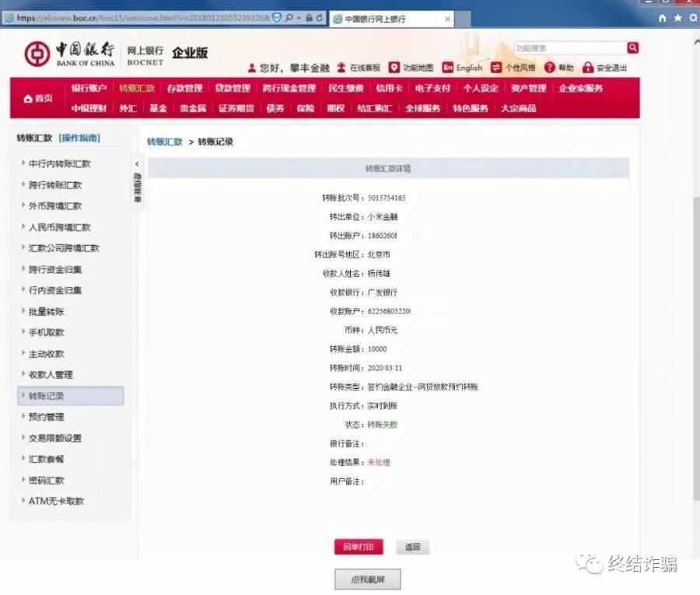The width and height of the screenshot is (700, 595).
Task: Expand 行内资金归集 in sidebar
Action: pos(55,290)
